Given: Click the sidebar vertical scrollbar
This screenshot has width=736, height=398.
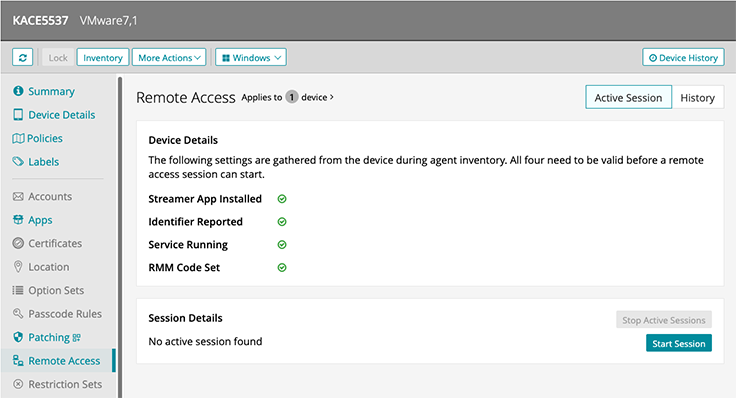Looking at the screenshot, I should [120, 237].
